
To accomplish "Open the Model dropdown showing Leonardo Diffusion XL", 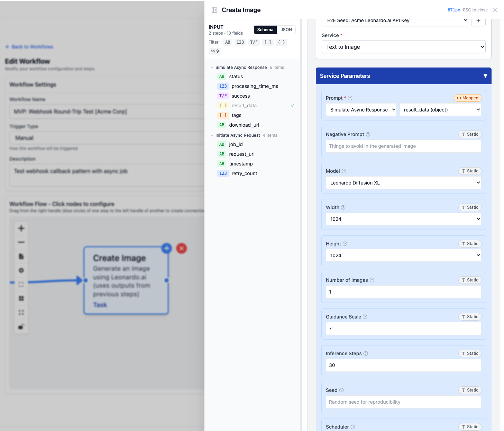I will coord(403,182).
